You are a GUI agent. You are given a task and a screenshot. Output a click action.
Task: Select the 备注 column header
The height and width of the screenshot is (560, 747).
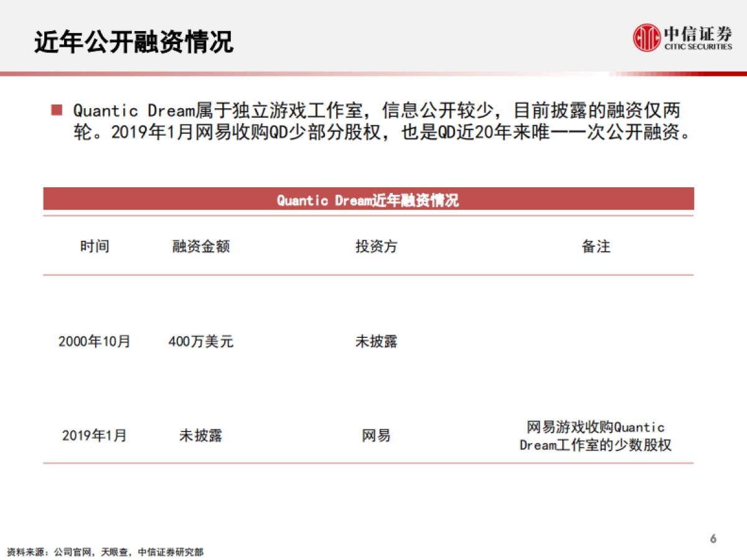[x=596, y=246]
